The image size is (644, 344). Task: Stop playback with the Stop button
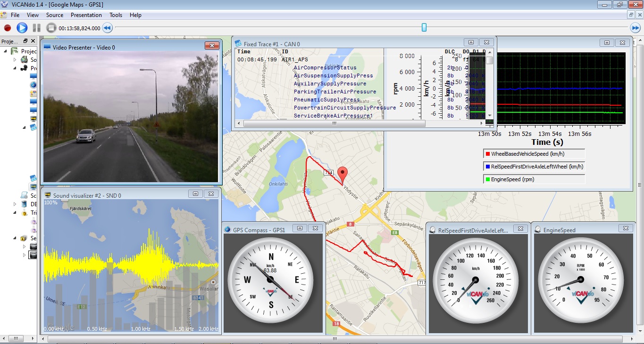click(x=51, y=28)
